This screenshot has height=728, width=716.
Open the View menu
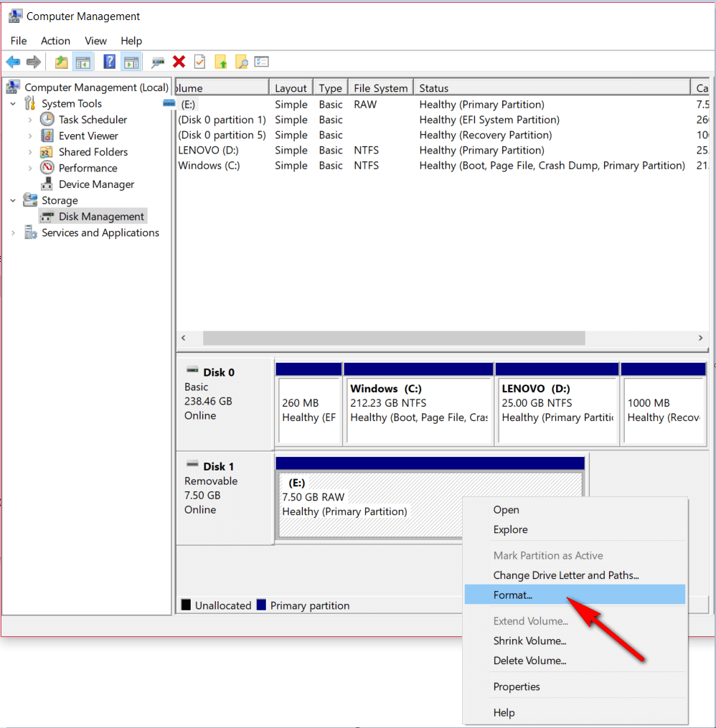pos(95,41)
